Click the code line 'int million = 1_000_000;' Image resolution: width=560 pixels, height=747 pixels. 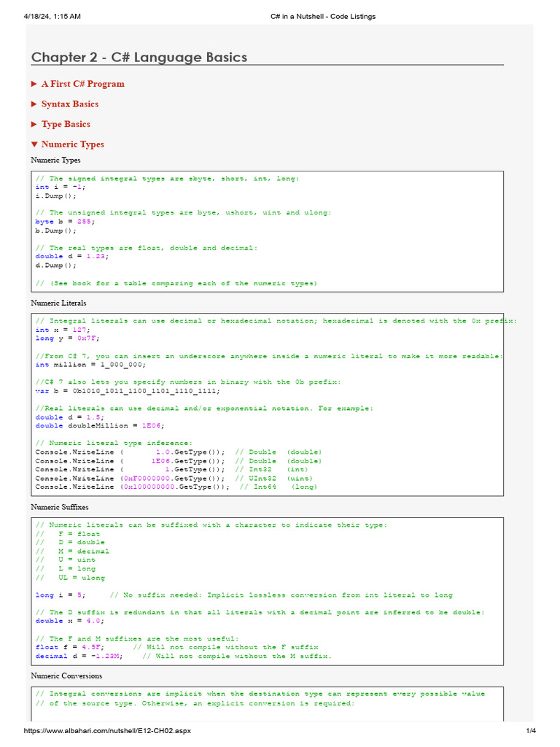[x=90, y=365]
